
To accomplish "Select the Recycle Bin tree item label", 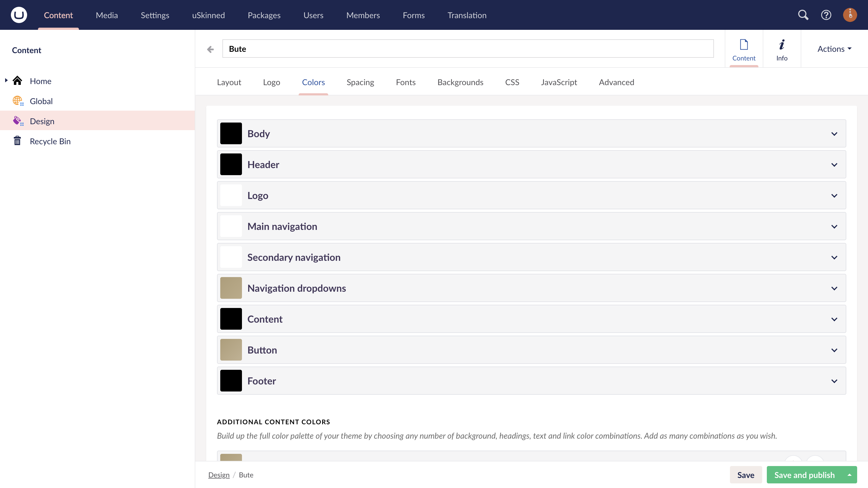I will pyautogui.click(x=50, y=141).
